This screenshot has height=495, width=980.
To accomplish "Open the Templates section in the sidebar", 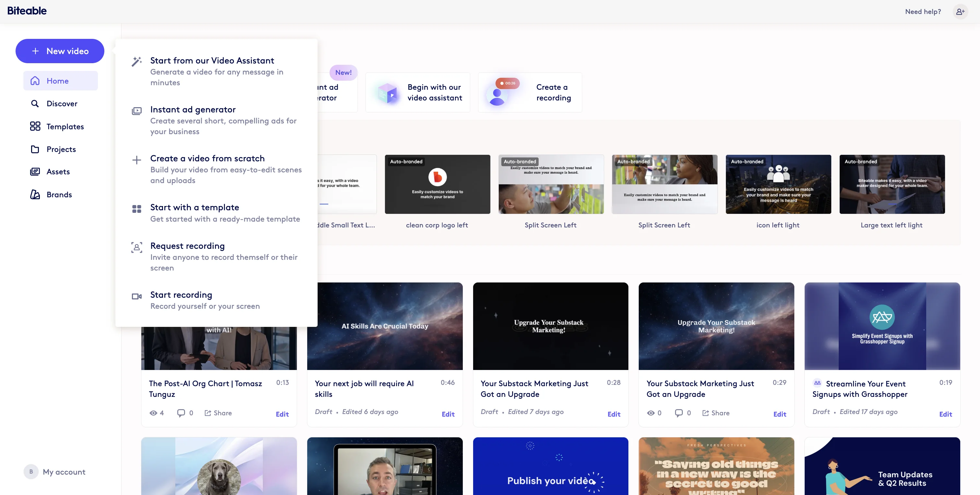I will click(x=65, y=126).
